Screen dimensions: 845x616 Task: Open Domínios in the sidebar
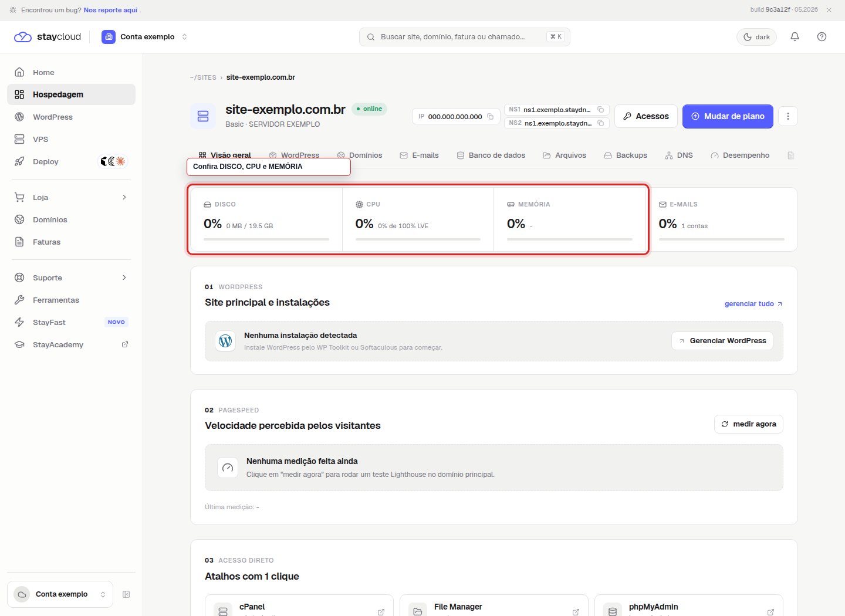coord(71,219)
